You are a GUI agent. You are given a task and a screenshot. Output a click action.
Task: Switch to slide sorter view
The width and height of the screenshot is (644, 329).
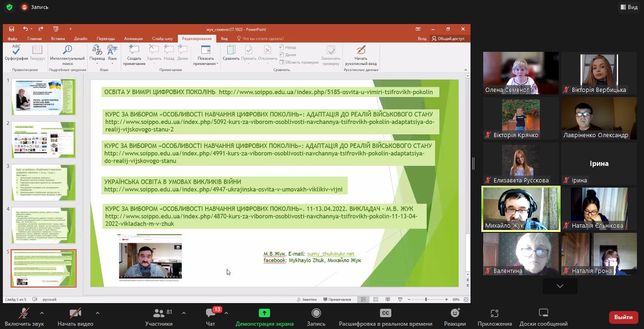coord(376,299)
